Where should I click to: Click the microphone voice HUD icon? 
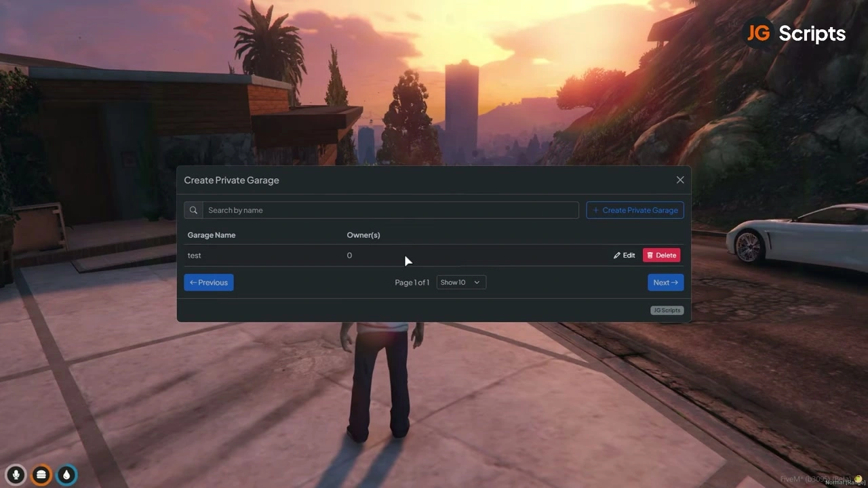16,475
